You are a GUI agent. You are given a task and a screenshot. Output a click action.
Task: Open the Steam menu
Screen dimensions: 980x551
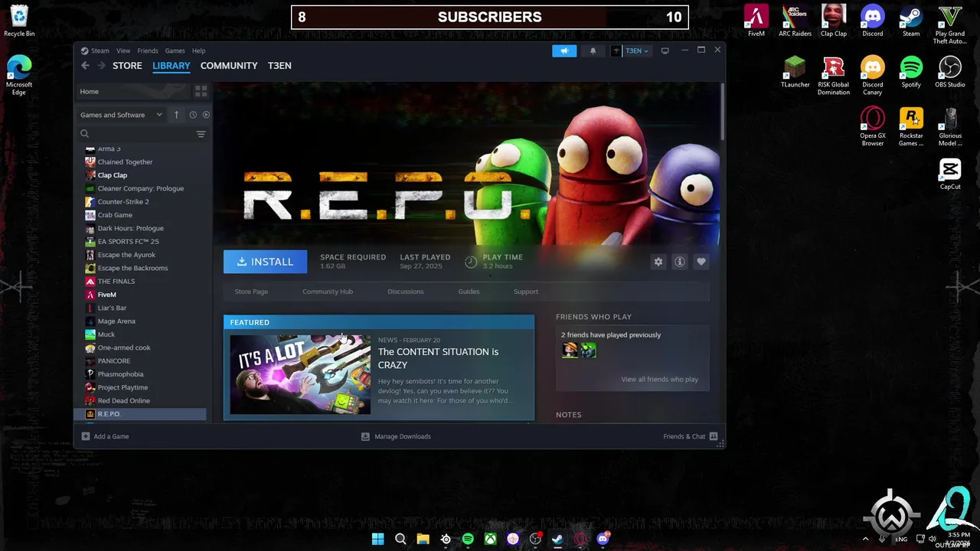(x=100, y=51)
